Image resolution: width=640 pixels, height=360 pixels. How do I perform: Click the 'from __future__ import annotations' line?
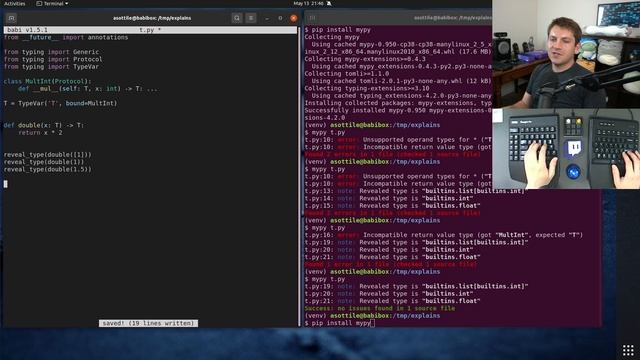(x=66, y=37)
